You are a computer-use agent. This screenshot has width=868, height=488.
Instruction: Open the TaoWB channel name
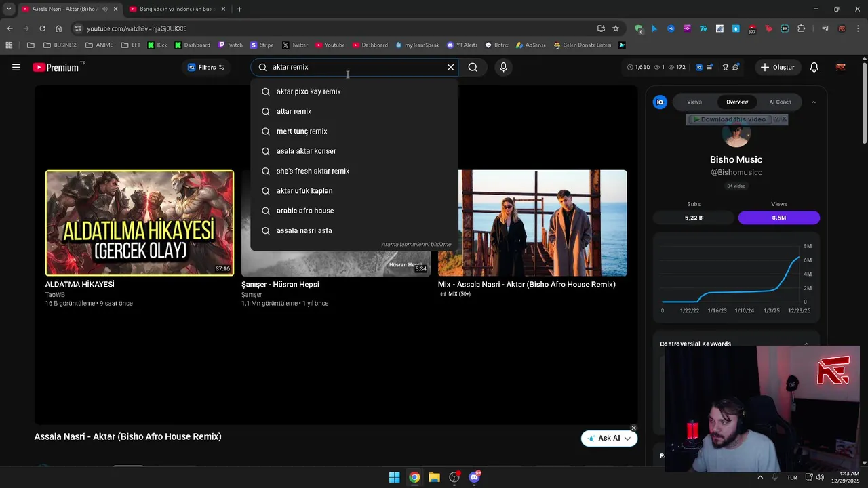(x=55, y=295)
